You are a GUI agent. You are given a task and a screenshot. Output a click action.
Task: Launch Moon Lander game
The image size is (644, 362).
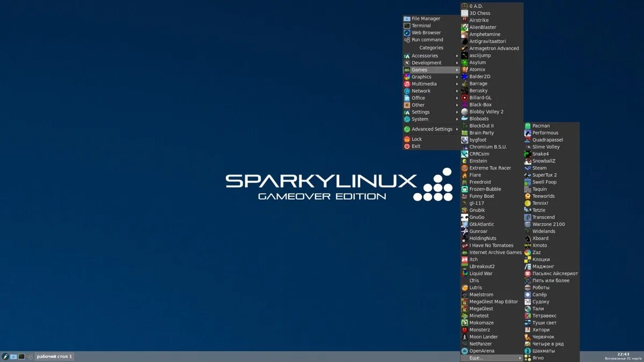click(492, 337)
